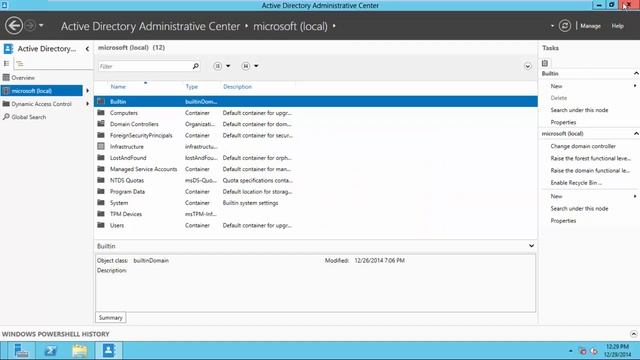Click the Domain Controllers OU icon
640x360 pixels.
(101, 124)
